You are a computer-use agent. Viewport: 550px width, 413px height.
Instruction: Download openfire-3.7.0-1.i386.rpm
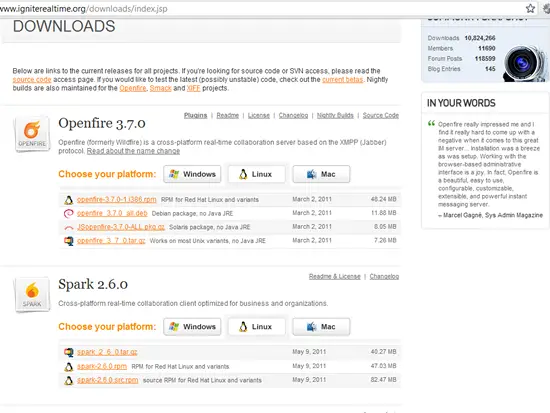tap(116, 199)
